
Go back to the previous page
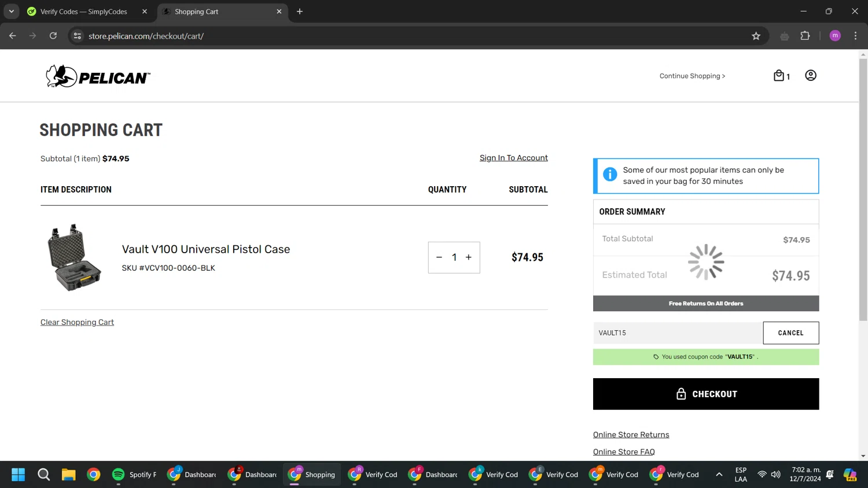[13, 36]
